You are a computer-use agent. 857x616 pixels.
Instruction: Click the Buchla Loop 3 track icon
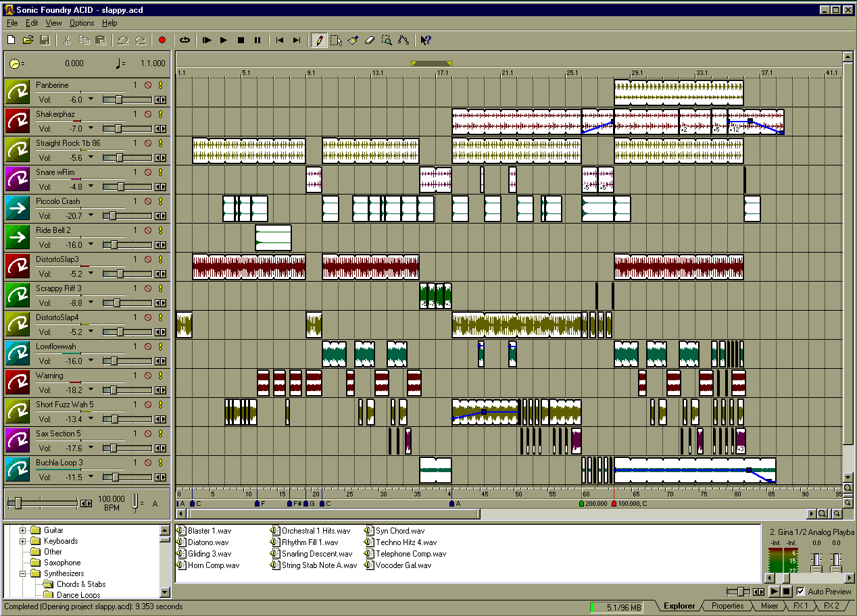pyautogui.click(x=17, y=469)
